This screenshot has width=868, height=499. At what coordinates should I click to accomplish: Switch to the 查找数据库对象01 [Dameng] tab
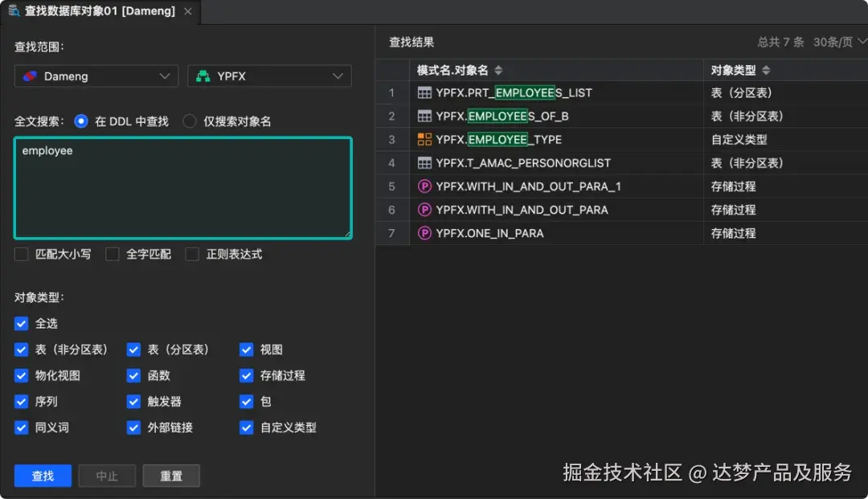tap(100, 11)
